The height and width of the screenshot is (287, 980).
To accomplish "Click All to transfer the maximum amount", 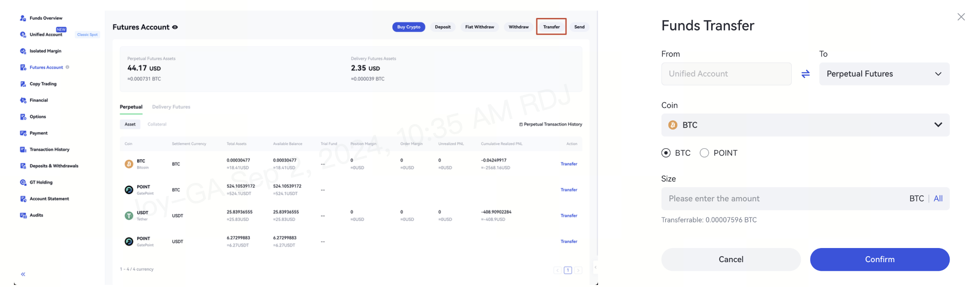I will pyautogui.click(x=938, y=199).
